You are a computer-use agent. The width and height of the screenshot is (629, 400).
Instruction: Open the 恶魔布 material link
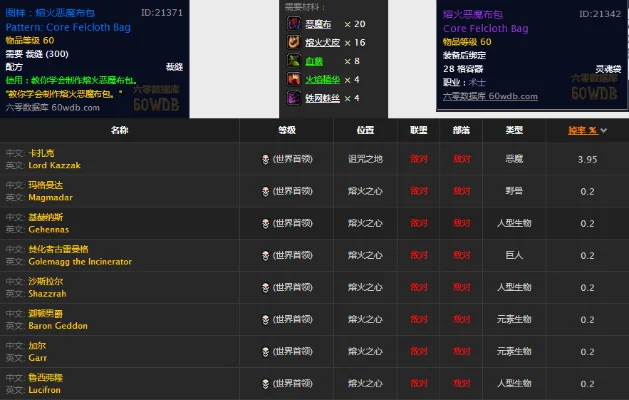point(318,24)
